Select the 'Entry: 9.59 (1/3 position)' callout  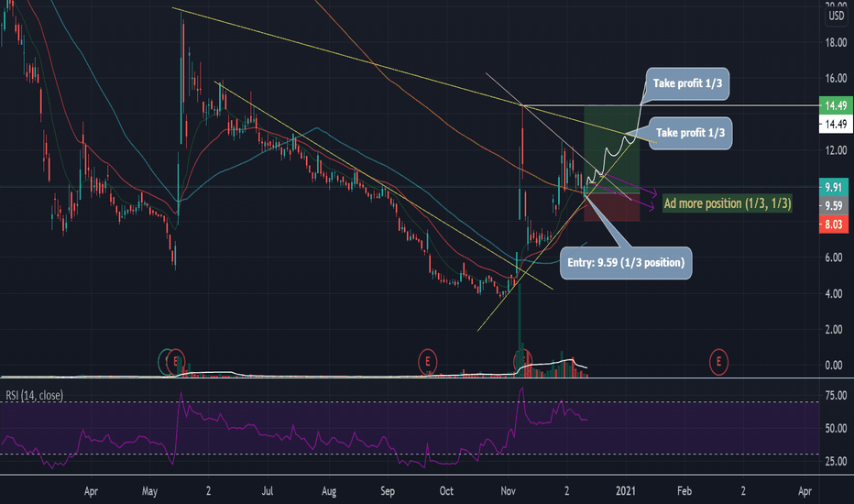point(626,263)
